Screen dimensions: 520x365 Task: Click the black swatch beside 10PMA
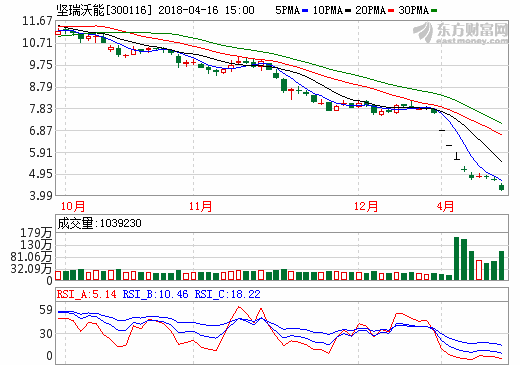click(x=348, y=11)
